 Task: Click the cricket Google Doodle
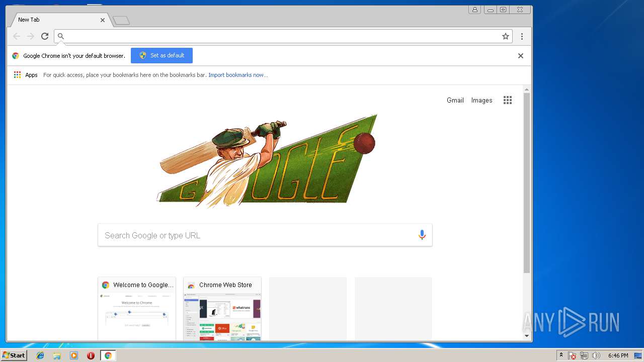[267, 161]
